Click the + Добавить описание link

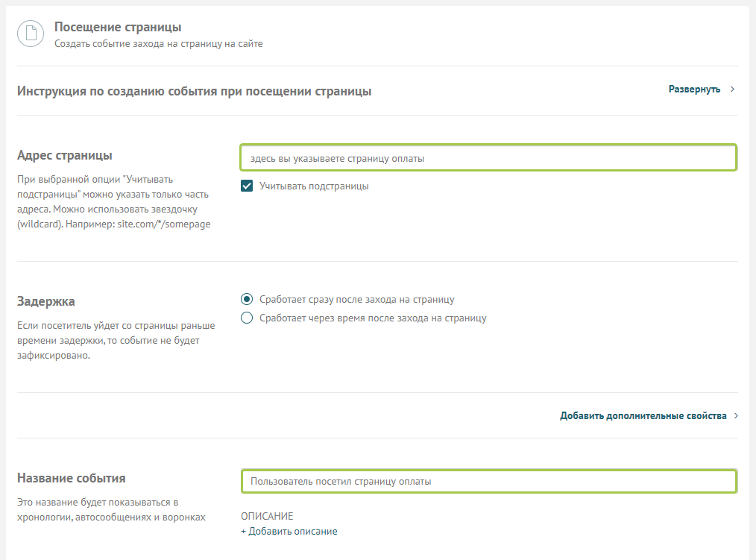pyautogui.click(x=289, y=532)
